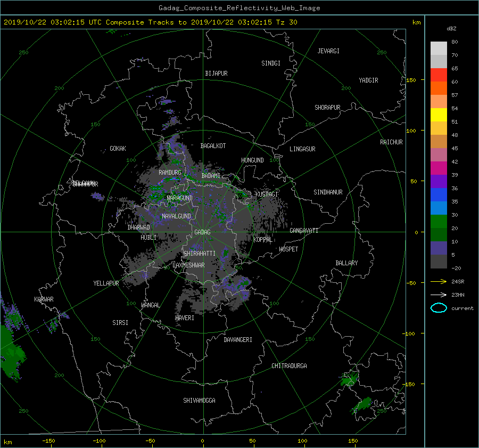
Task: Select the RAICHUR city label
Action: pyautogui.click(x=391, y=142)
